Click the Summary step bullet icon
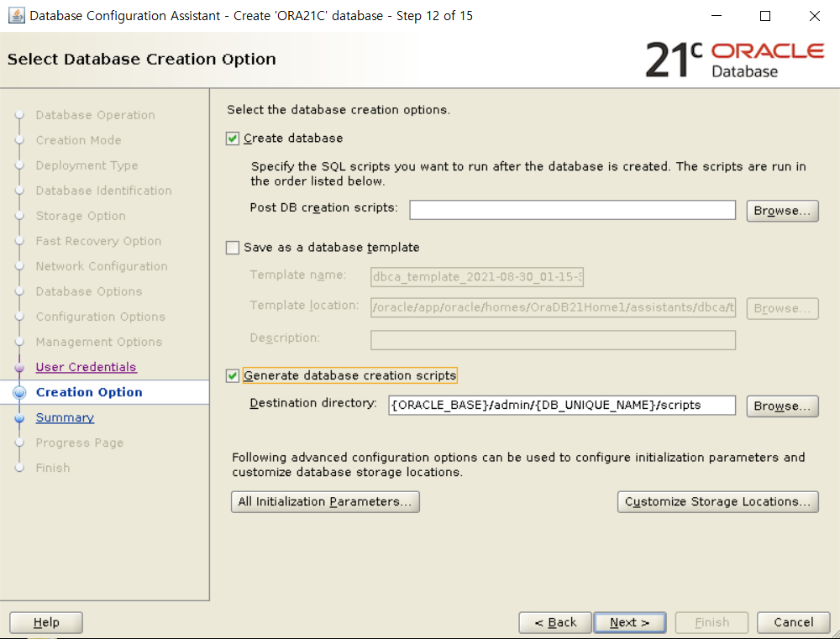This screenshot has height=639, width=840. point(19,418)
